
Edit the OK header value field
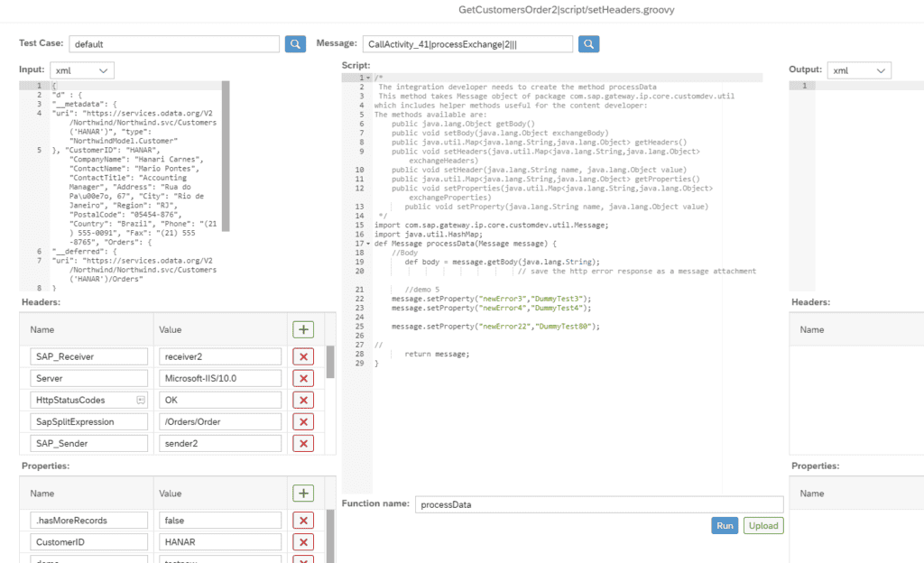pyautogui.click(x=220, y=401)
